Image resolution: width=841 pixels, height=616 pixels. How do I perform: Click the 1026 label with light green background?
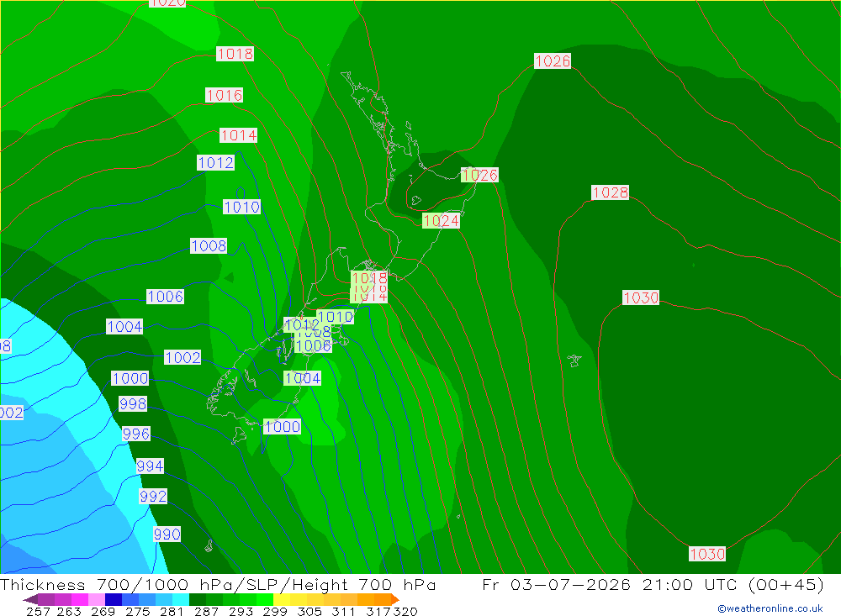[x=479, y=176]
